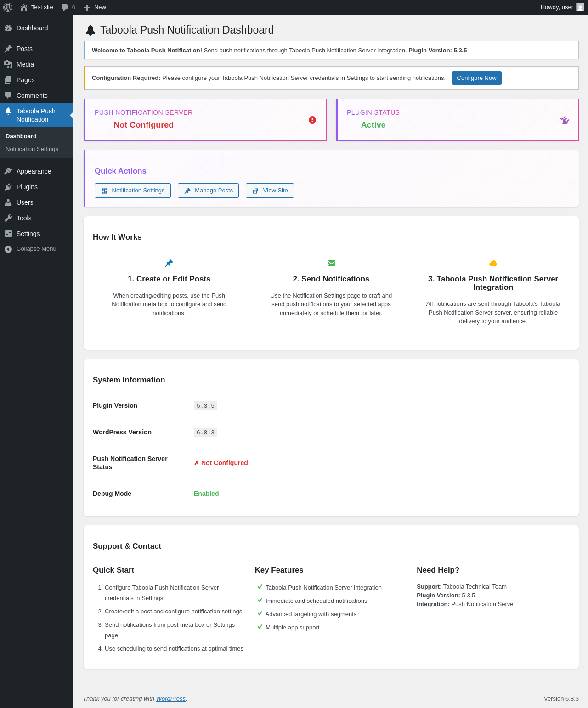Click Support: Taboola Technical Team line
This screenshot has width=588, height=708.
(462, 587)
